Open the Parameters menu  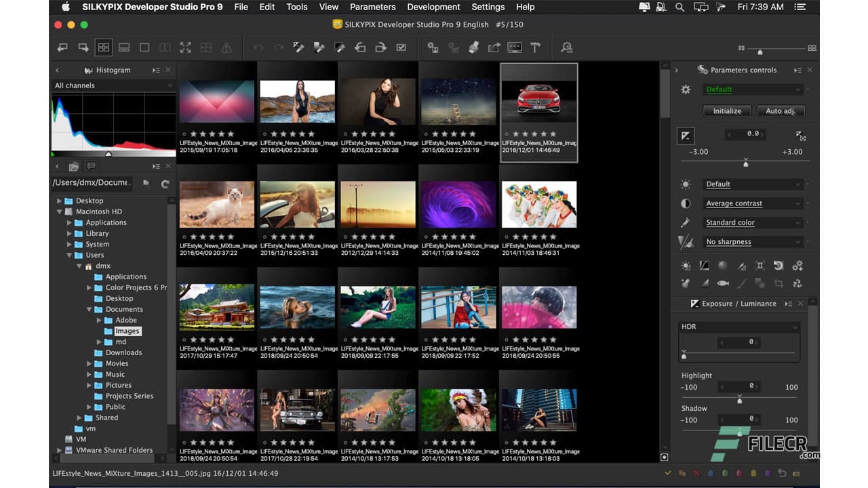372,7
